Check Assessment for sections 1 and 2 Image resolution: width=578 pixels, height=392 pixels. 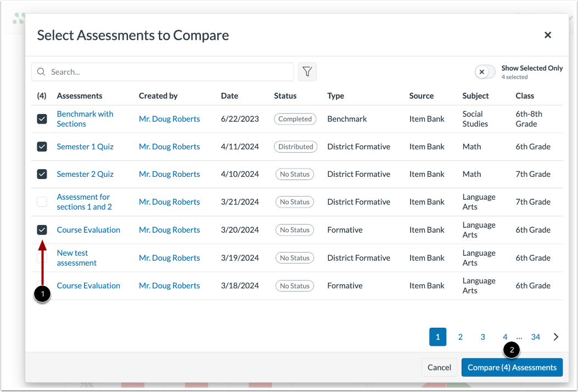pos(42,201)
